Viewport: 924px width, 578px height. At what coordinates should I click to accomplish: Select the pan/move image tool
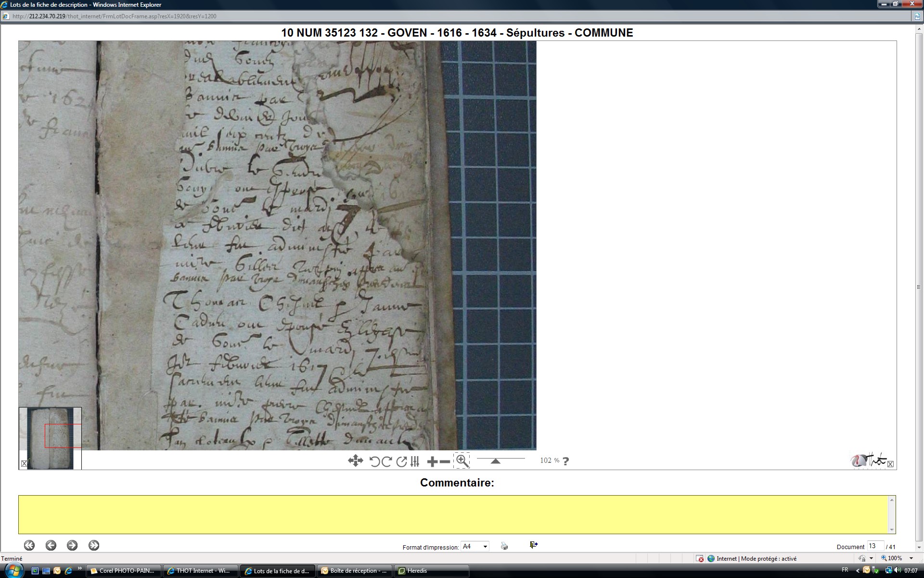click(x=355, y=461)
